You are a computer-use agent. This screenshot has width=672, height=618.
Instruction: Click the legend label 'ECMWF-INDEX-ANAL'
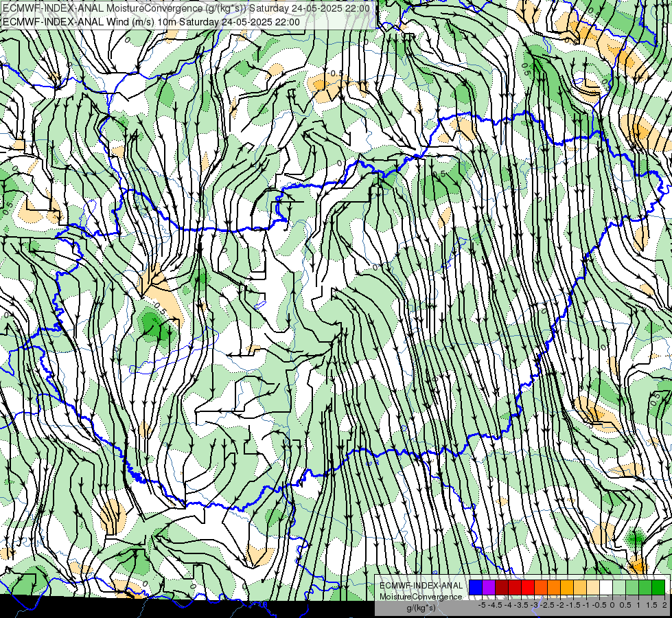click(x=421, y=586)
